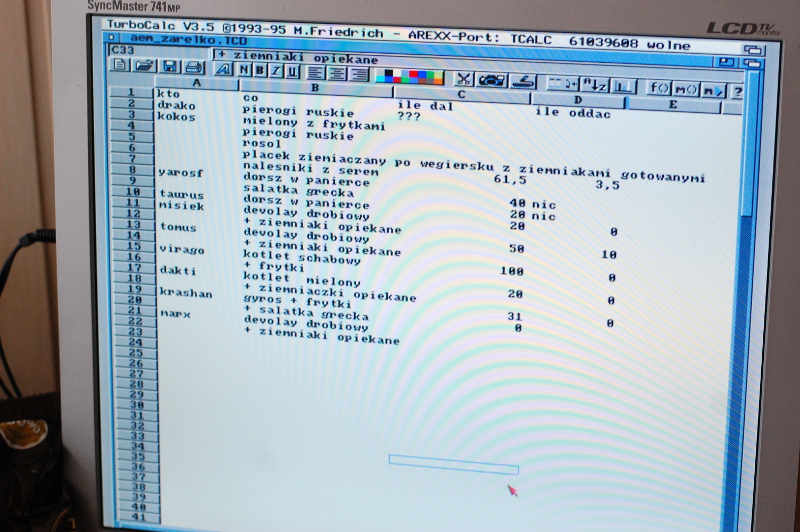Open the font style 'A' icon
800x532 pixels.
(x=222, y=69)
